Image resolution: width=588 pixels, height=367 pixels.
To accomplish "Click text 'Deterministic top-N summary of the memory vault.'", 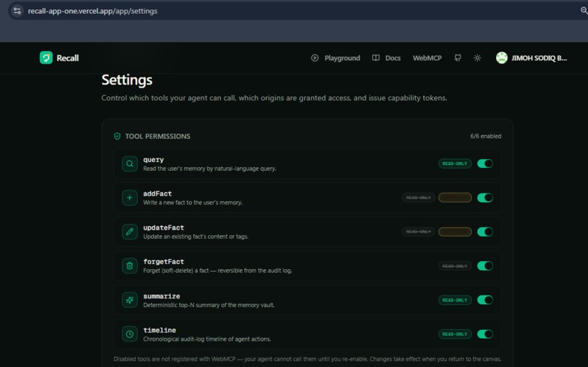I will 209,305.
